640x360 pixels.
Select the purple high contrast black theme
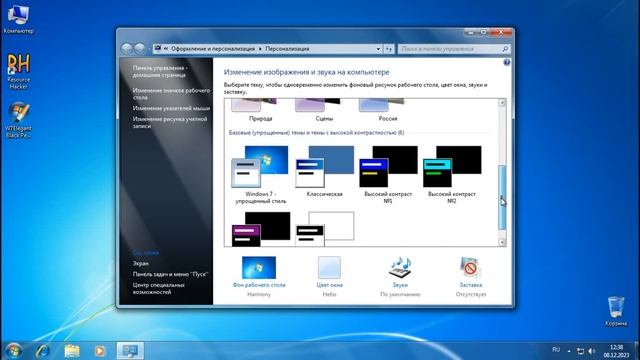(261, 229)
